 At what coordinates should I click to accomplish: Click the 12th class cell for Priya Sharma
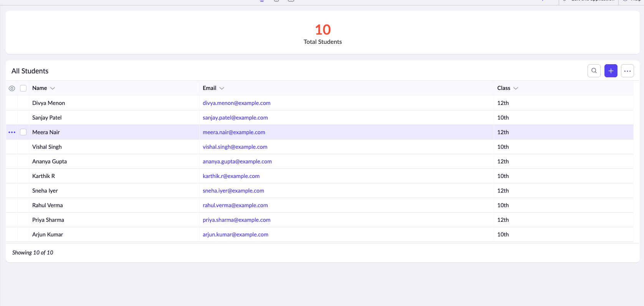point(563,220)
